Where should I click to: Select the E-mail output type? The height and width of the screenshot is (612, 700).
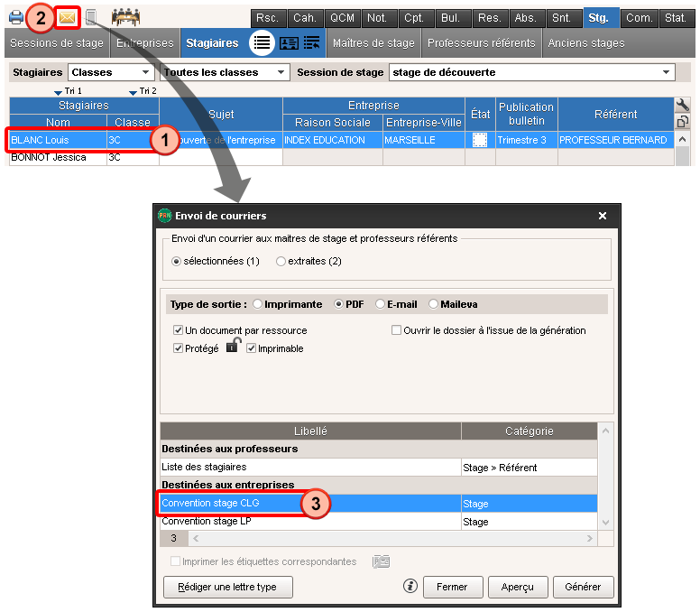pyautogui.click(x=381, y=304)
